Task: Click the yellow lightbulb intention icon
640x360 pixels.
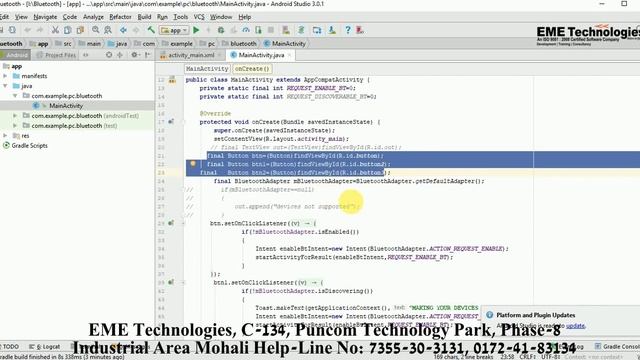Action: (x=193, y=164)
